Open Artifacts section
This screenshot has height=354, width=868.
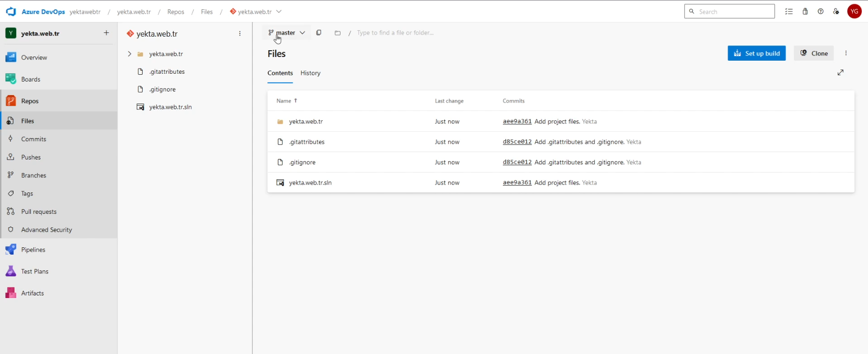click(32, 293)
